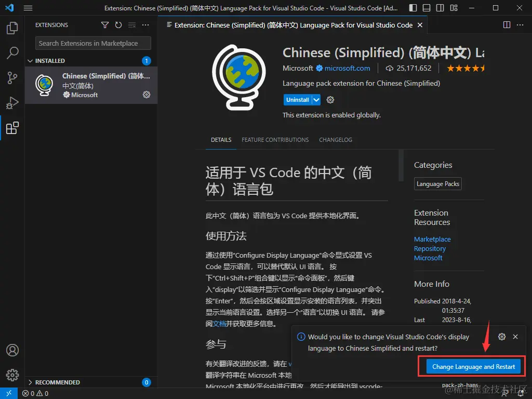
Task: Open the Uninstall dropdown arrow
Action: click(316, 100)
